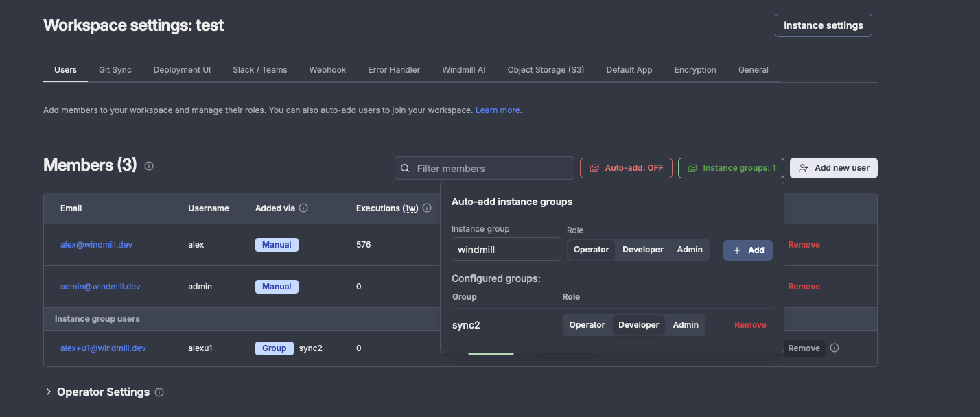
Task: Click info icon beside Added via column
Action: (303, 208)
